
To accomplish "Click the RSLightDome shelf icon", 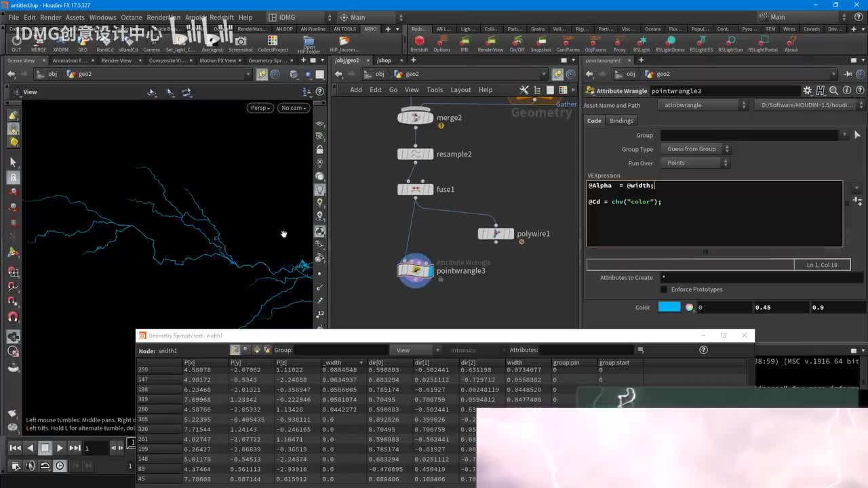I will click(x=669, y=42).
